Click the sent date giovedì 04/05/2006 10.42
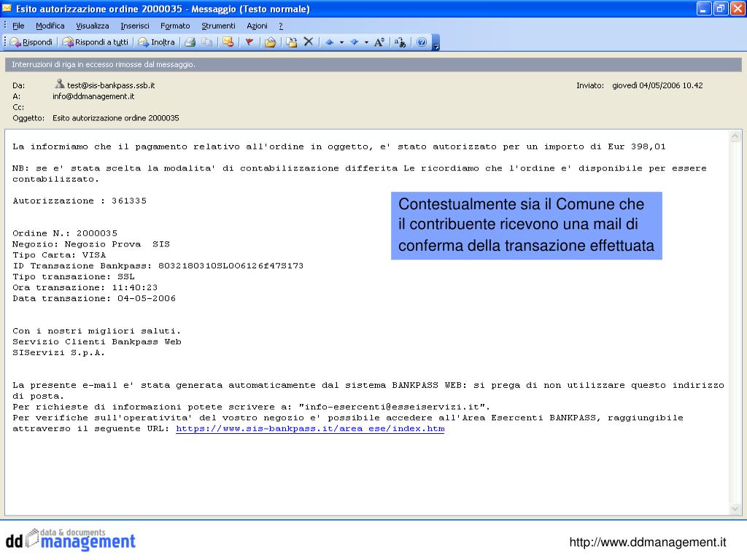 coord(657,85)
